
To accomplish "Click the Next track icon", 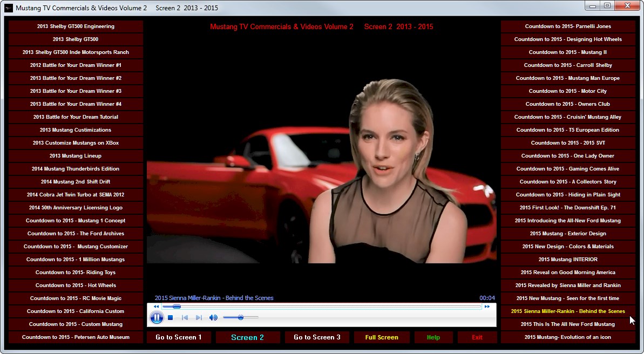I will [x=199, y=318].
